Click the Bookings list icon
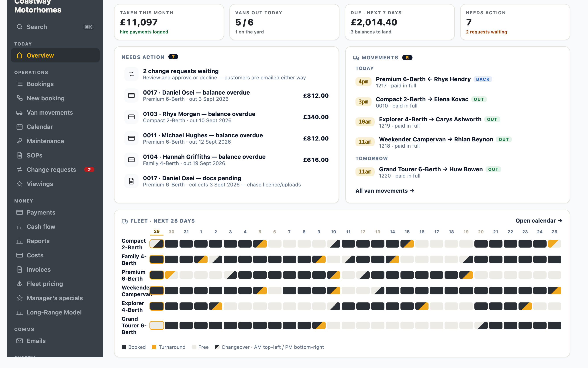 pyautogui.click(x=19, y=84)
